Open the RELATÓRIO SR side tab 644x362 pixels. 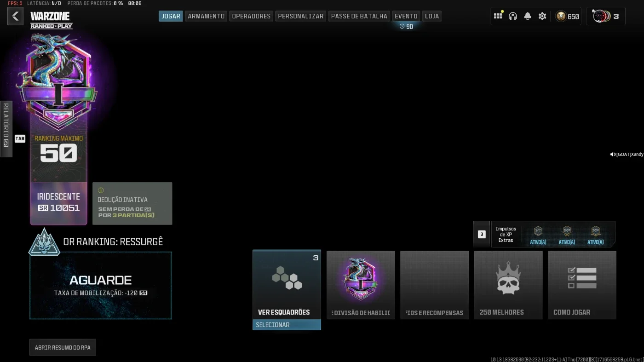pos(6,129)
